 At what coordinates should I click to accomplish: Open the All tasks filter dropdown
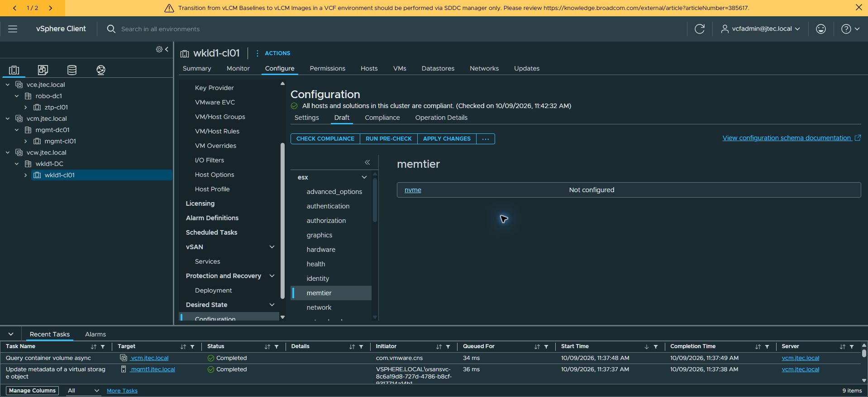point(83,391)
